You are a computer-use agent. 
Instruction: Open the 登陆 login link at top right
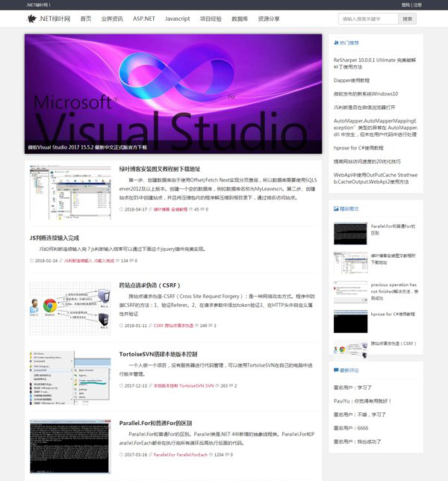(405, 4)
